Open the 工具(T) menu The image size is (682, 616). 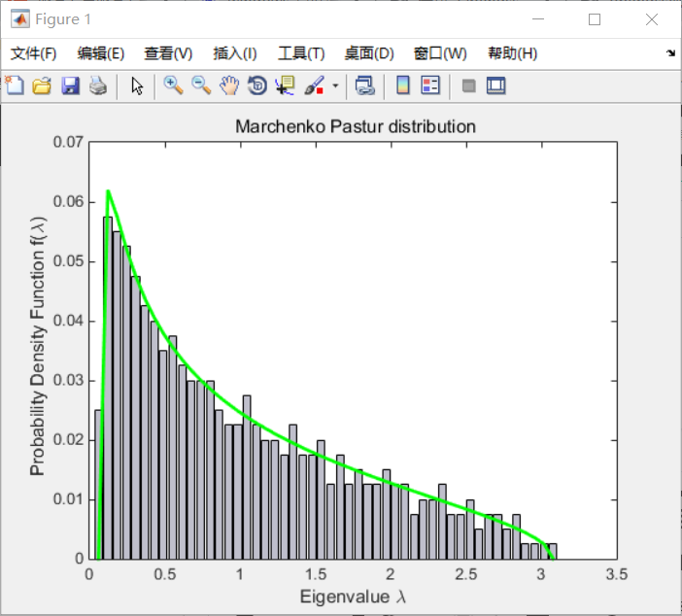click(301, 53)
